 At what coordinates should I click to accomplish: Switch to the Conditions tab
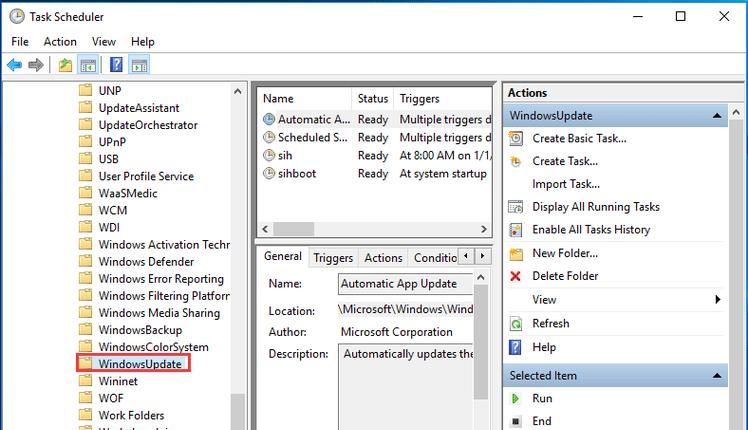click(x=434, y=258)
